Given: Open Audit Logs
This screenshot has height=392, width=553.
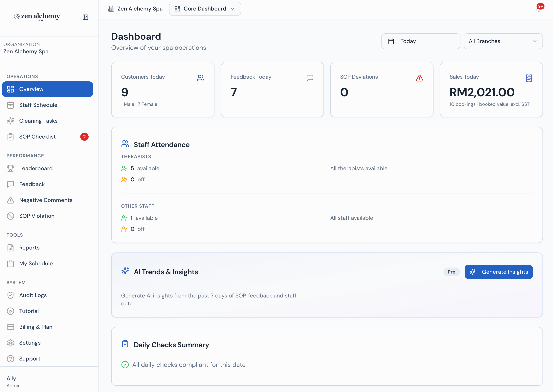Looking at the screenshot, I should coord(48,295).
